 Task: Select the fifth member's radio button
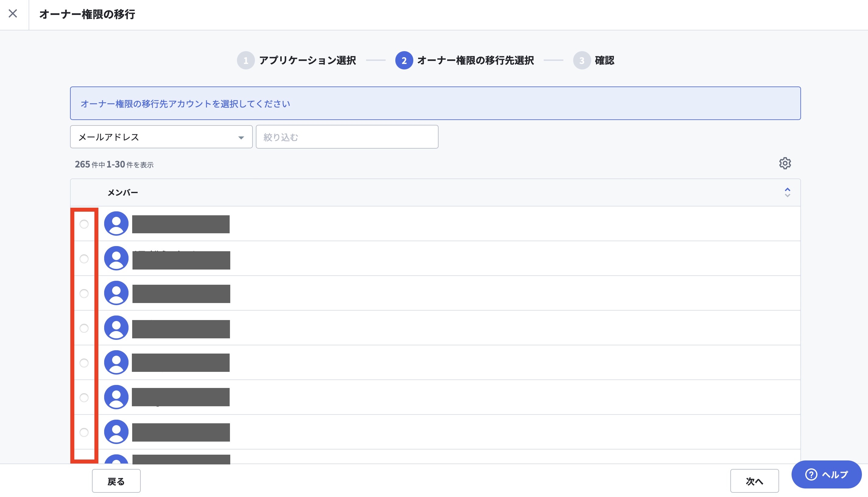(x=84, y=363)
